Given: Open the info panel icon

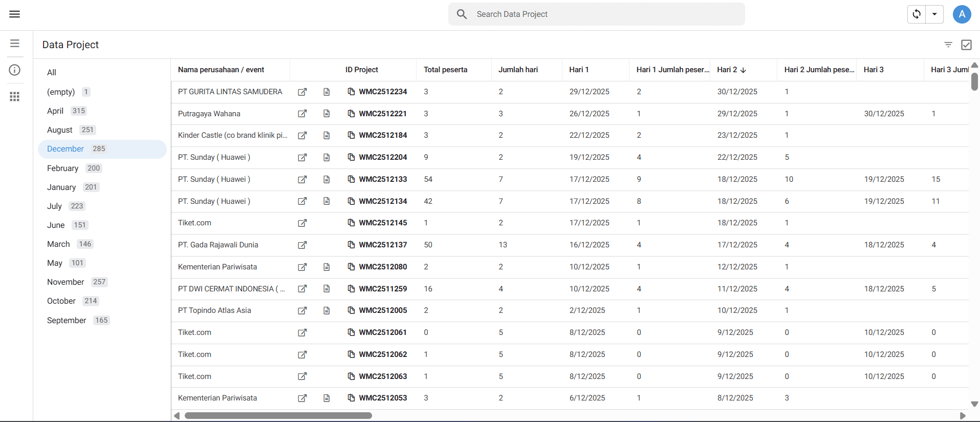Looking at the screenshot, I should [x=15, y=70].
